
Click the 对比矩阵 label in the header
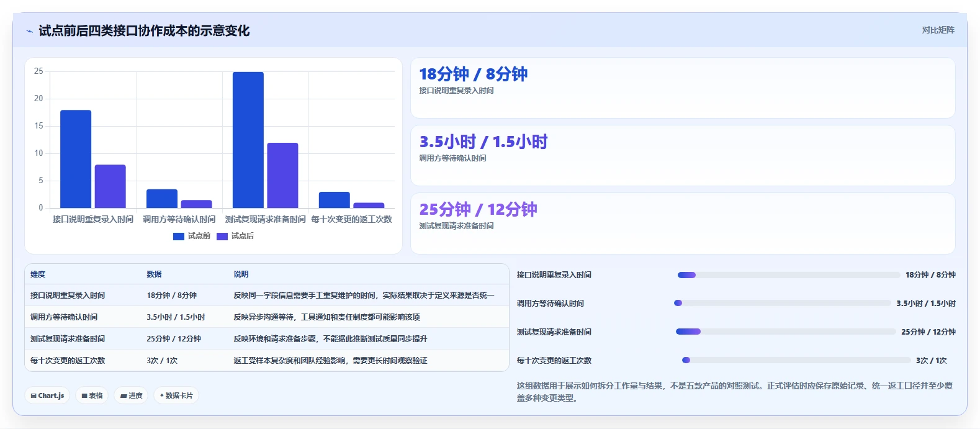(x=938, y=30)
